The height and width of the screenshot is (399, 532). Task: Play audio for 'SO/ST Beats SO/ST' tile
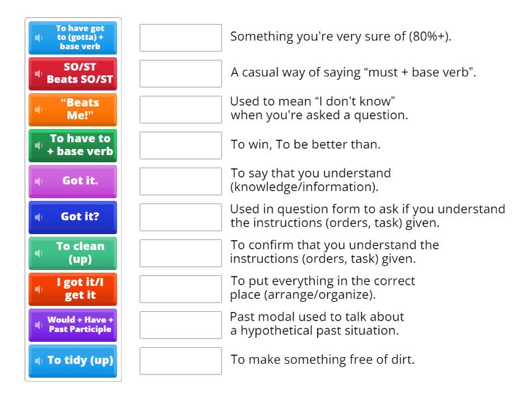point(39,74)
